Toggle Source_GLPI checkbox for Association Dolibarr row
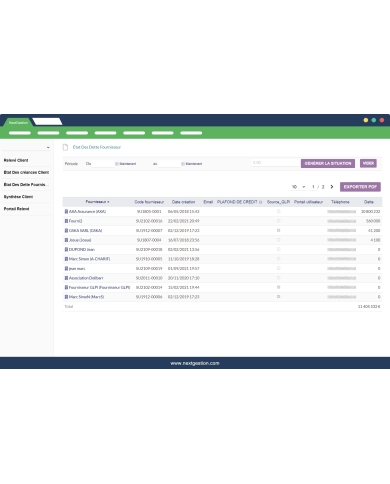The width and height of the screenshot is (390, 484). point(279,278)
